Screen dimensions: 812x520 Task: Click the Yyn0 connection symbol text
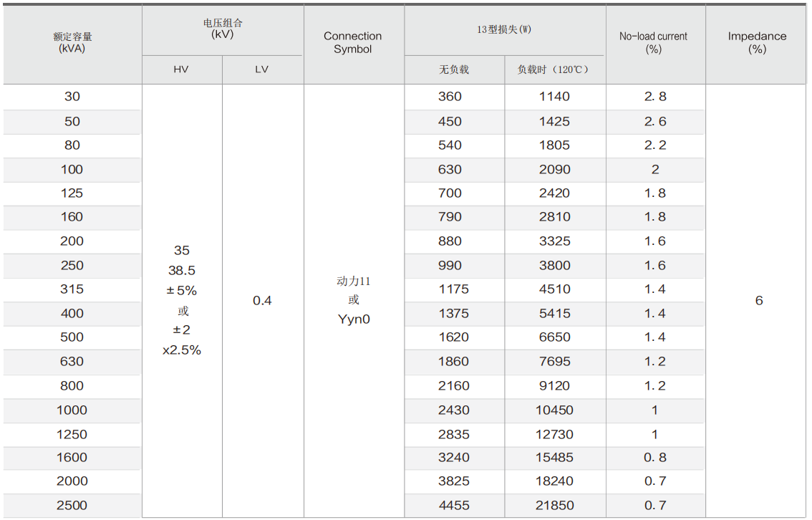click(x=354, y=319)
